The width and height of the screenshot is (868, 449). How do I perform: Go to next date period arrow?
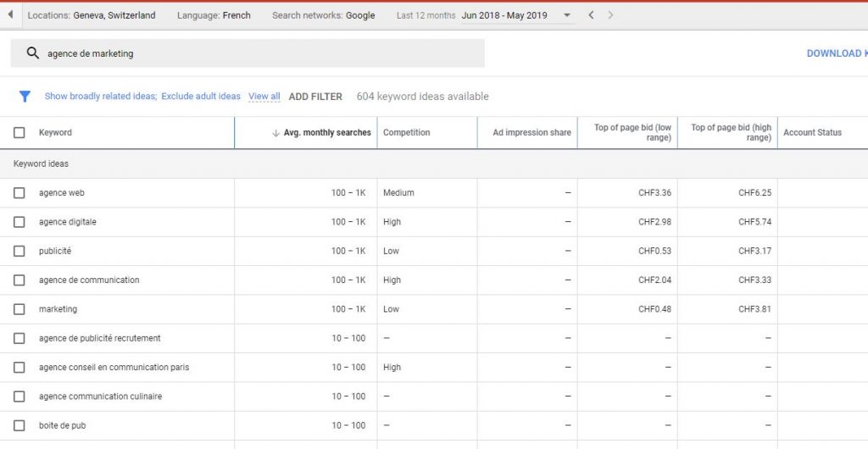tap(610, 15)
